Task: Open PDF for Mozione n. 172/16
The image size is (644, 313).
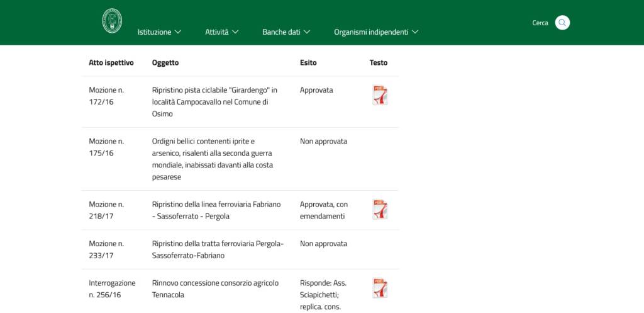Action: (380, 95)
